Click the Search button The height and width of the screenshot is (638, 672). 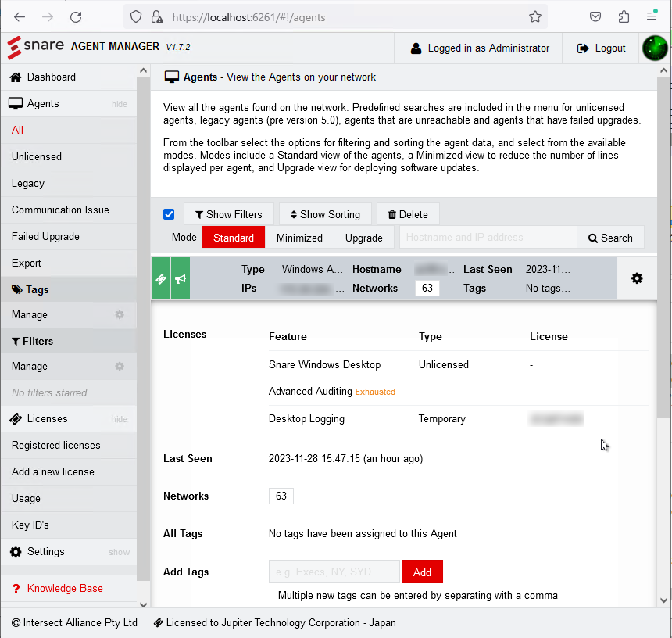point(610,238)
